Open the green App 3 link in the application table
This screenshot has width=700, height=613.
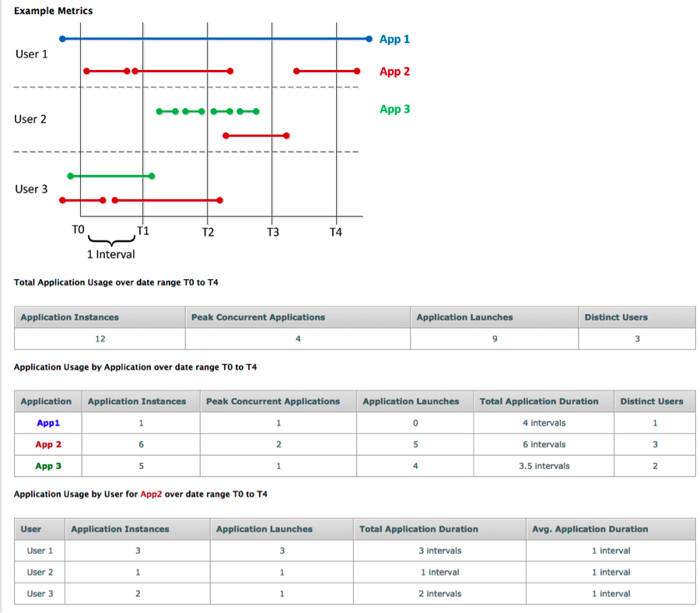click(47, 466)
